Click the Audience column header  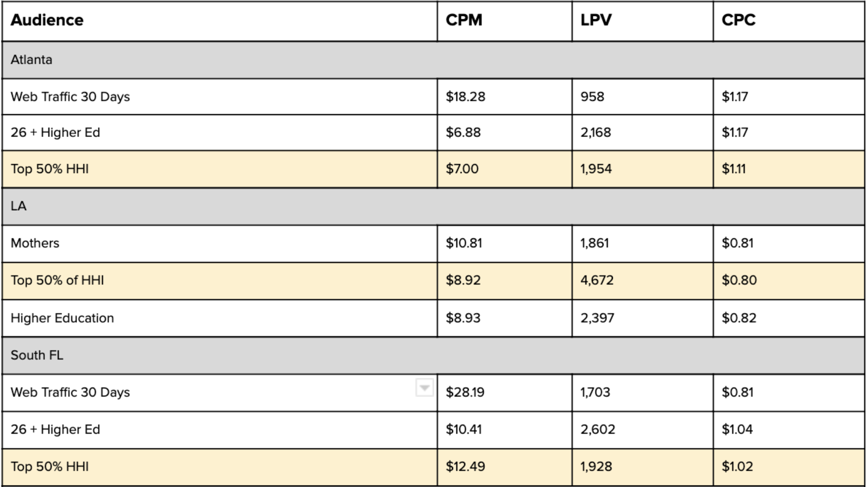[x=47, y=20]
